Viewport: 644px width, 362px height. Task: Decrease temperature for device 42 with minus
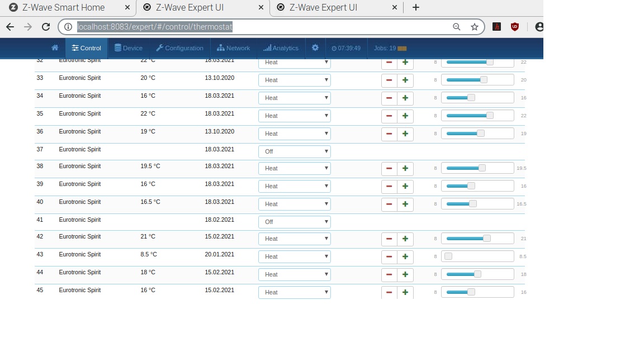click(389, 239)
